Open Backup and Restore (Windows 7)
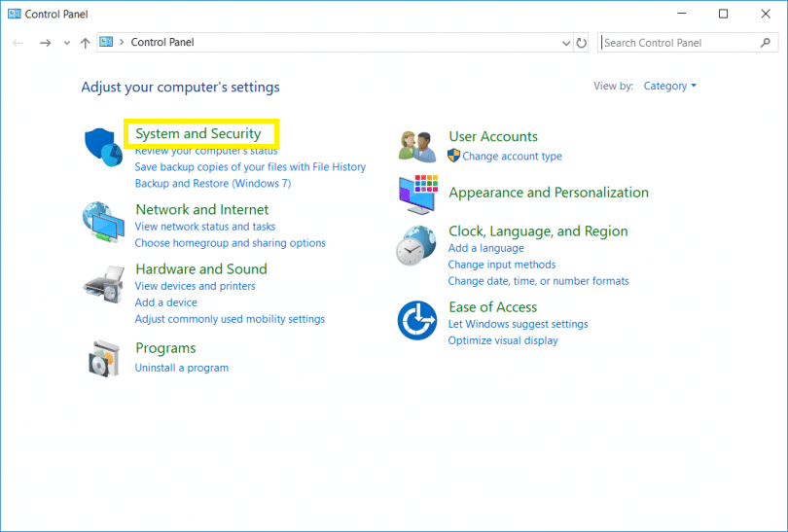 pyautogui.click(x=213, y=184)
